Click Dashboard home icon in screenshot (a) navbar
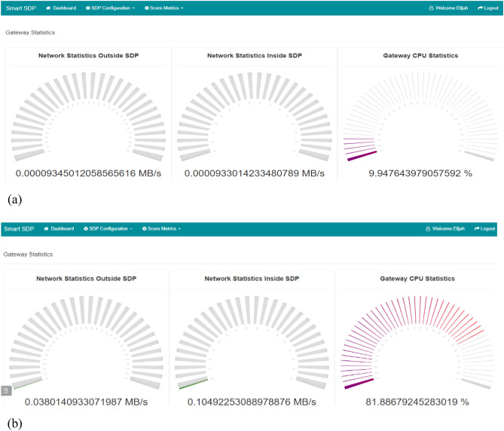504x431 pixels. pyautogui.click(x=47, y=8)
